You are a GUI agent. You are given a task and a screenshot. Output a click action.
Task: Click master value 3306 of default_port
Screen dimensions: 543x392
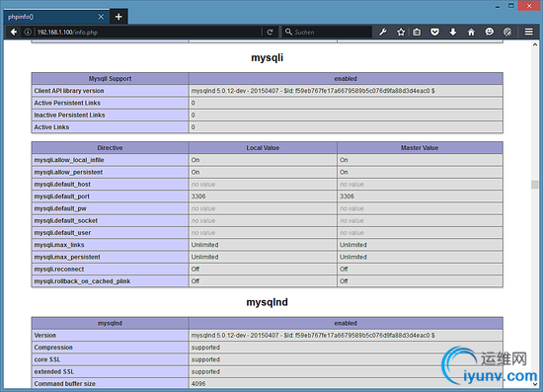pyautogui.click(x=347, y=196)
